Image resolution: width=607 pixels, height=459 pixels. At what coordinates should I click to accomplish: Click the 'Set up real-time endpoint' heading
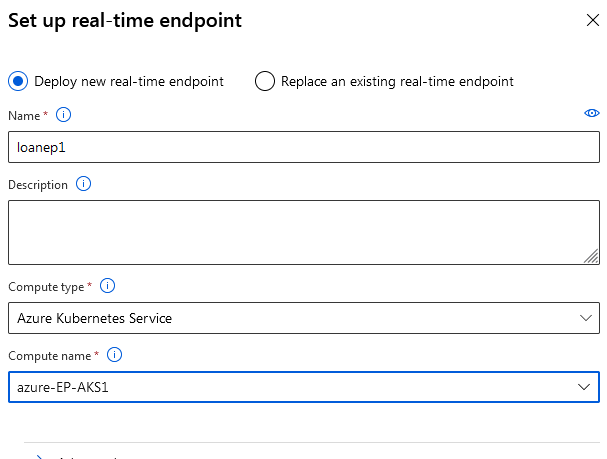pyautogui.click(x=125, y=21)
